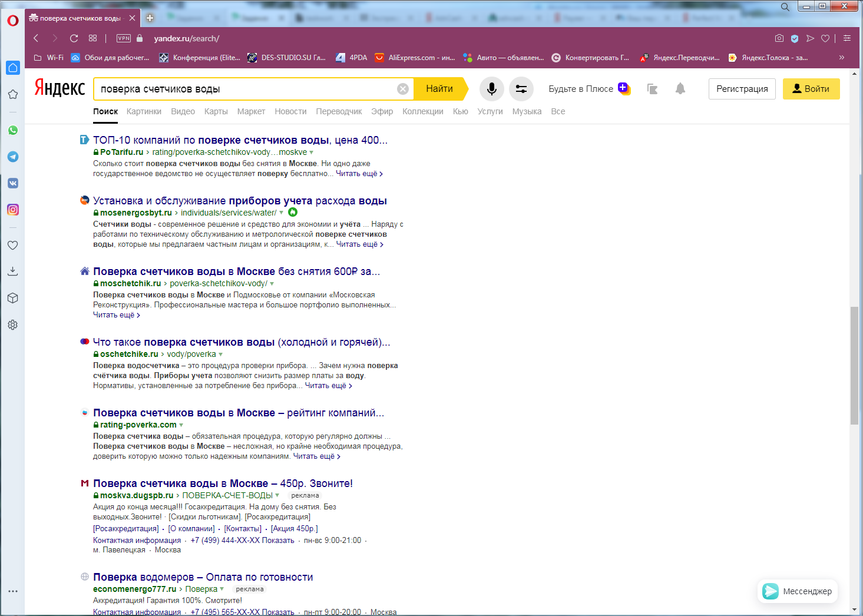Switch to the Переводчик tab
Image resolution: width=863 pixels, height=616 pixels.
tap(339, 111)
